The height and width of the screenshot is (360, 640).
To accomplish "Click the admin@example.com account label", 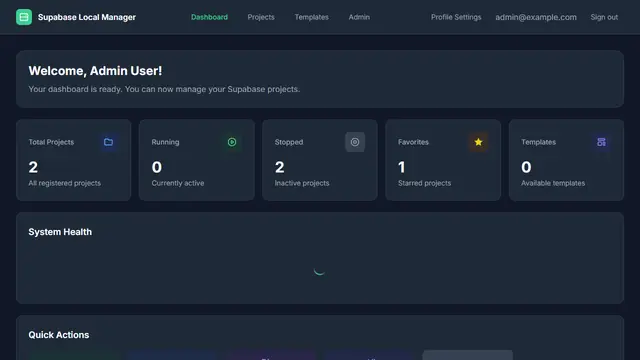I will pyautogui.click(x=536, y=17).
